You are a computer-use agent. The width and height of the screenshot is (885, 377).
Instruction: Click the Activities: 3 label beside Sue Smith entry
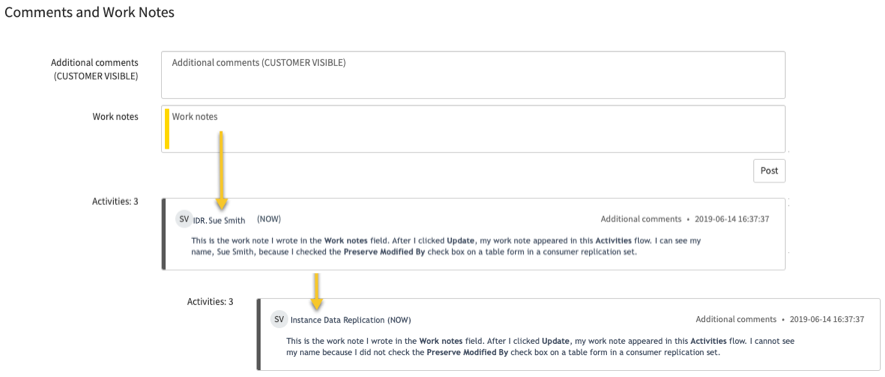pos(115,201)
